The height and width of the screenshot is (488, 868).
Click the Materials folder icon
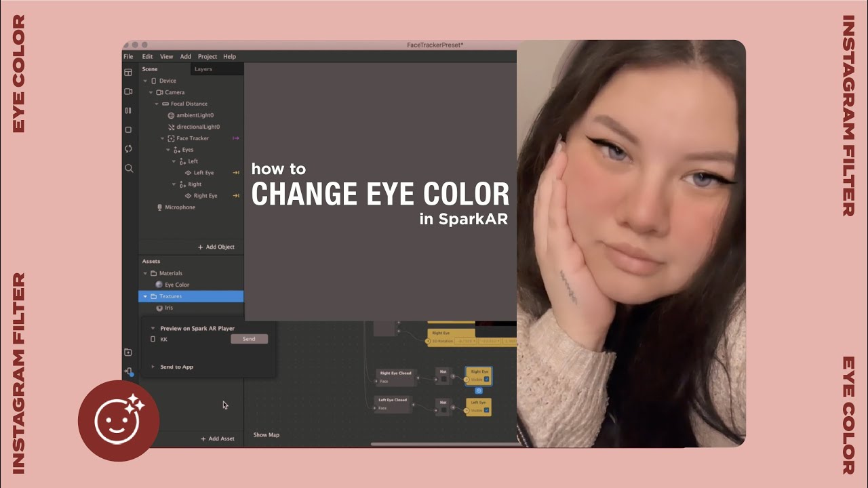click(153, 273)
